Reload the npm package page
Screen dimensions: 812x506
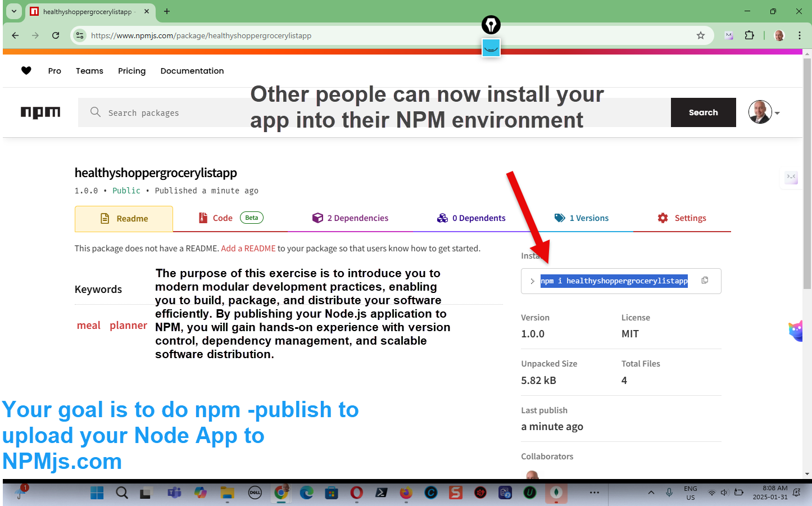tap(56, 35)
